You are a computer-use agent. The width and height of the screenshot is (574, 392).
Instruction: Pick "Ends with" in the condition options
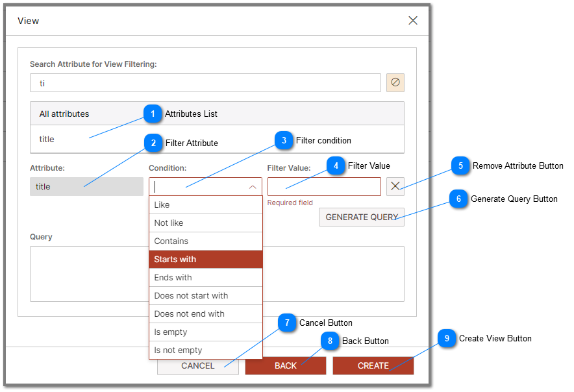pos(195,277)
